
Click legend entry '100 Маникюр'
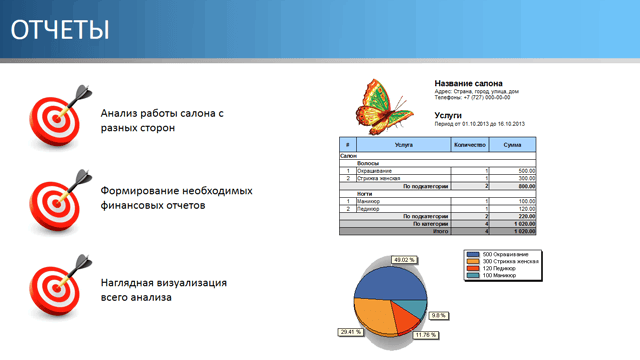point(499,276)
